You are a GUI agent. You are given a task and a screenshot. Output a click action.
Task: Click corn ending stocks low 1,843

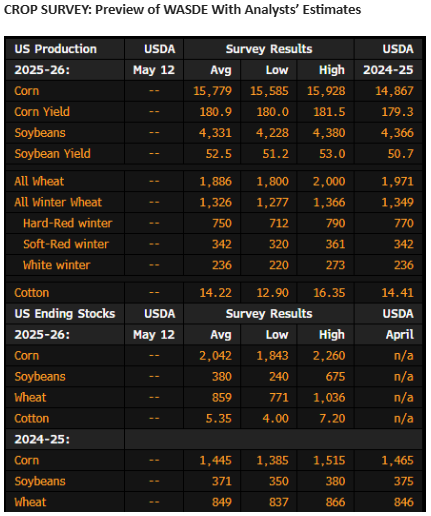pyautogui.click(x=272, y=356)
